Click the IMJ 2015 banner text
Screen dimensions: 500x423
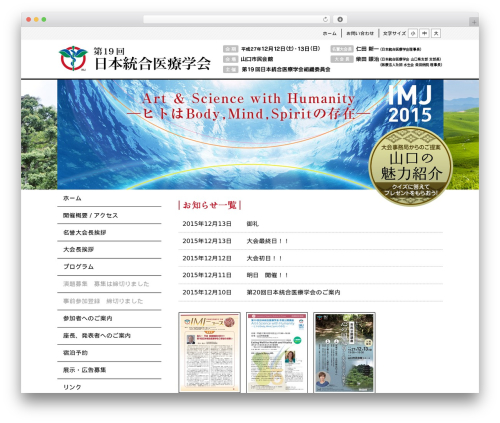click(410, 104)
